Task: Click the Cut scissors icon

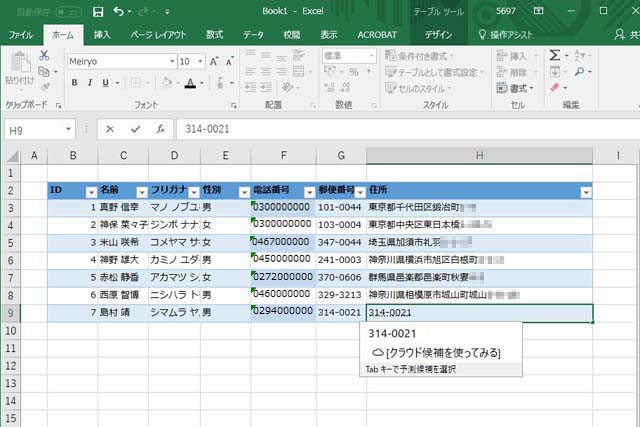Action: tap(44, 56)
